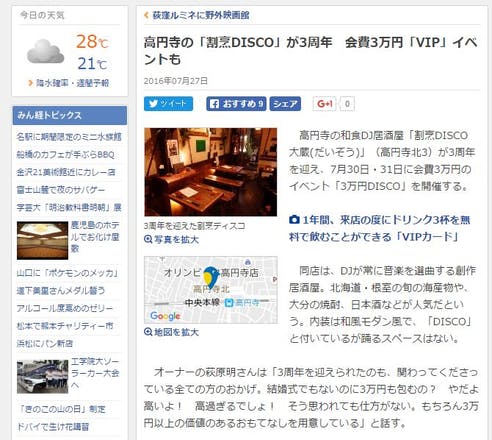492x440 pixels.
Task: Go back via 荻窪ルミネに野外映画館 link
Action: point(201,15)
